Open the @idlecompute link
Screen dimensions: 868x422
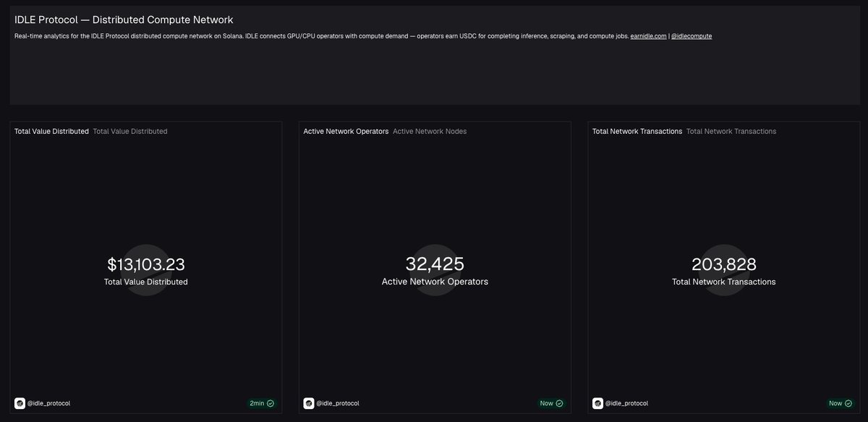(692, 36)
